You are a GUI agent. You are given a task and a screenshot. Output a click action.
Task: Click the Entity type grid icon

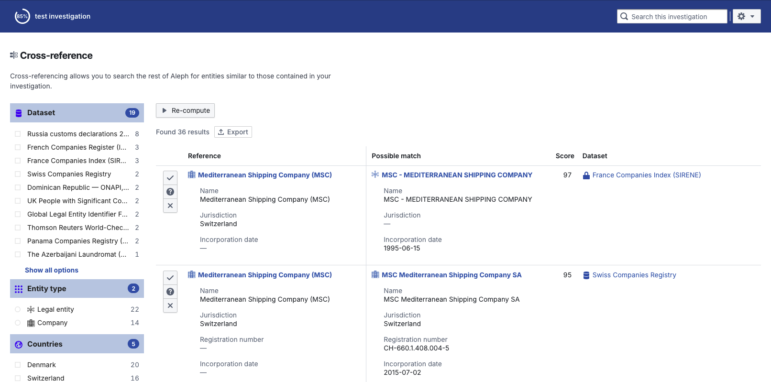[x=19, y=289]
